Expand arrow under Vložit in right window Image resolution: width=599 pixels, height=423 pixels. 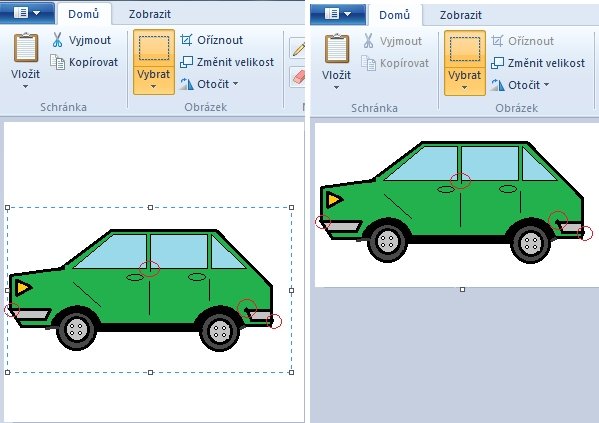[337, 88]
